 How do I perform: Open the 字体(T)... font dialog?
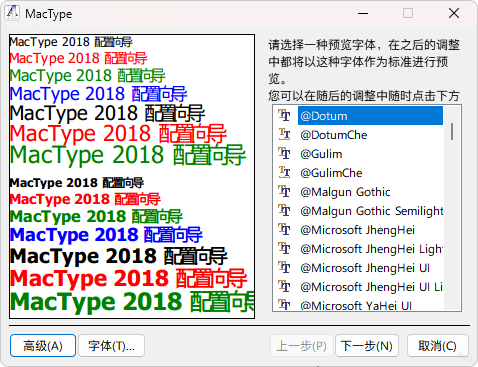pyautogui.click(x=111, y=346)
